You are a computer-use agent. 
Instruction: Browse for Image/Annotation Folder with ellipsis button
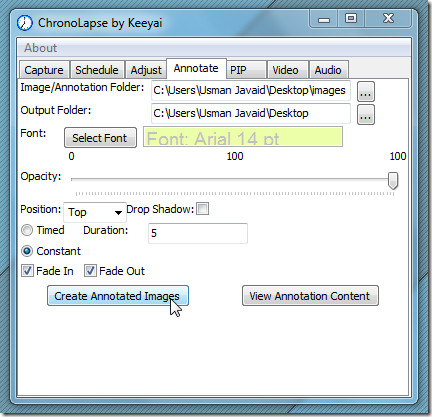(366, 91)
